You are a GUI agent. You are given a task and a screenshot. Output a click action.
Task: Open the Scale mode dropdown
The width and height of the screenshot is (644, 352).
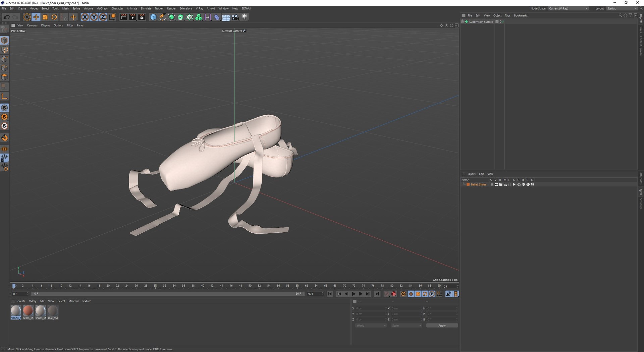pos(406,326)
